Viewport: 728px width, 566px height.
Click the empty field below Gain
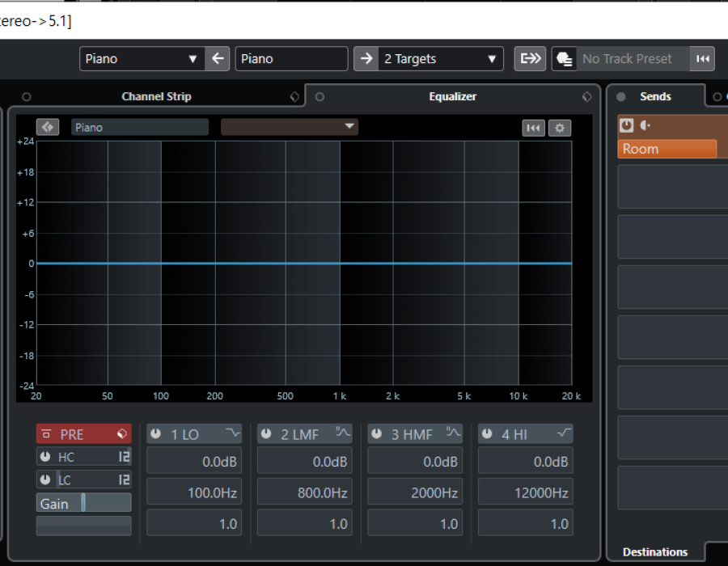83,526
